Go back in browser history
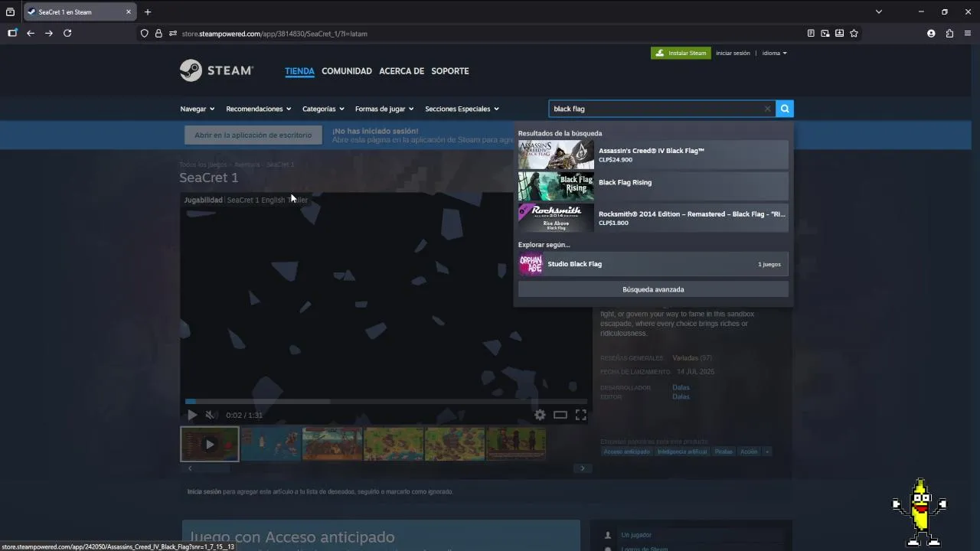The image size is (980, 551). (x=31, y=33)
